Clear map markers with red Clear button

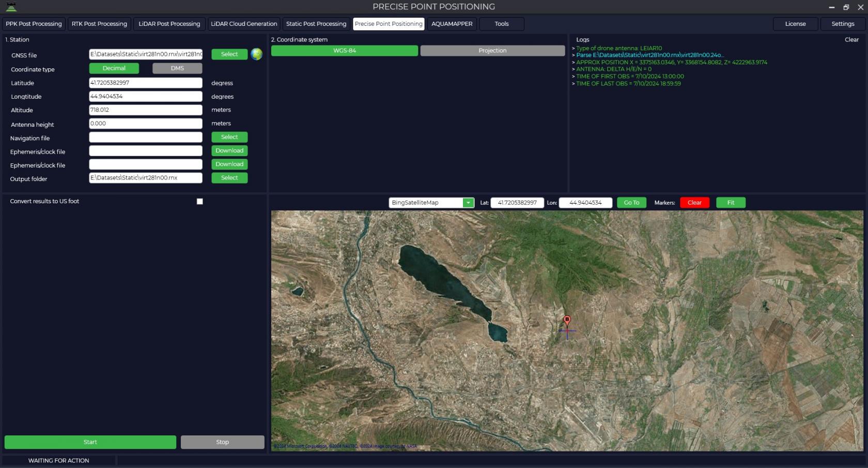pyautogui.click(x=694, y=203)
